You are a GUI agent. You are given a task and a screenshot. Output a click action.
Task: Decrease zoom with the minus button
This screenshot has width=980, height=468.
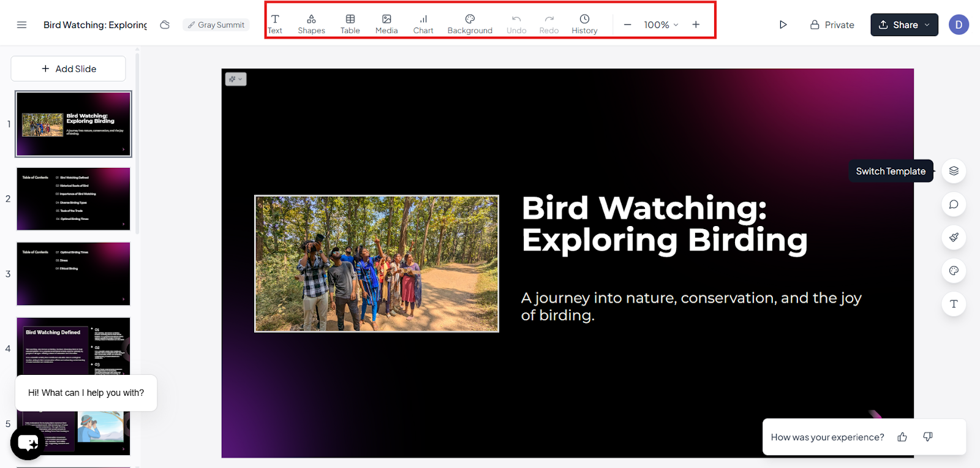(x=627, y=25)
